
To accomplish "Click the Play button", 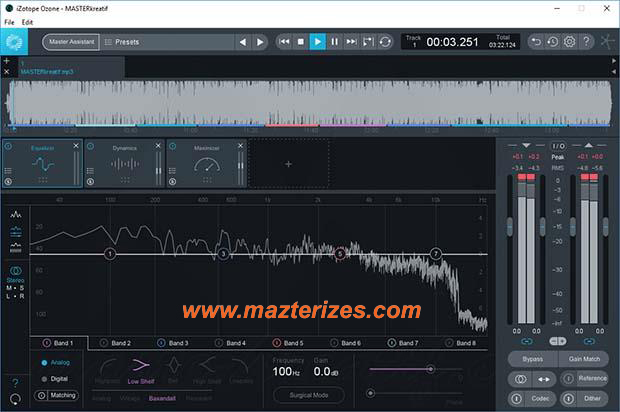I will pyautogui.click(x=318, y=42).
